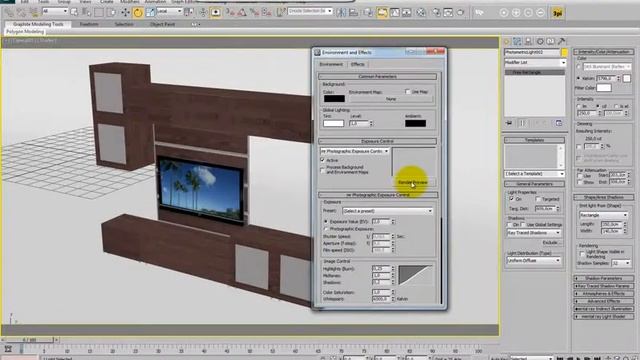Open Uniform Diffuse light distribution dropdown
The height and width of the screenshot is (360, 640).
(533, 260)
